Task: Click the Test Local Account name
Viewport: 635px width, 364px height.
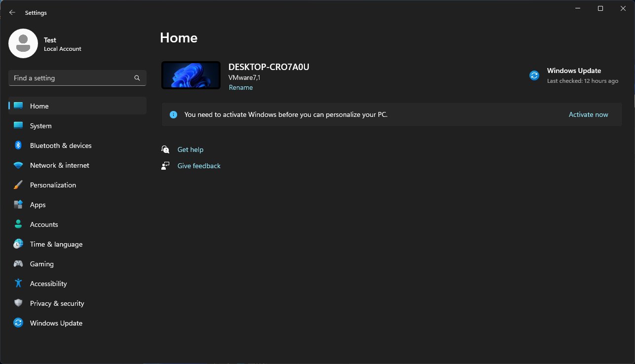Action: [62, 44]
